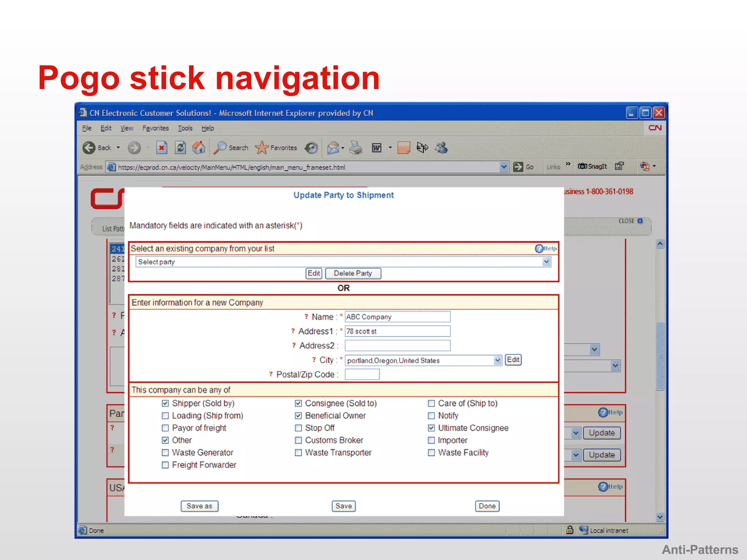Uncheck the Shipper (Sold by) checkbox

(165, 403)
